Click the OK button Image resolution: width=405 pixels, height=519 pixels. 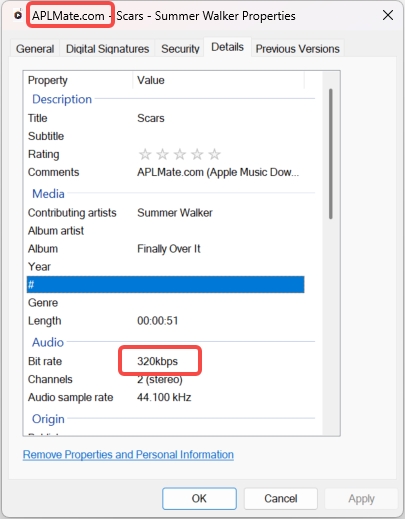[199, 498]
